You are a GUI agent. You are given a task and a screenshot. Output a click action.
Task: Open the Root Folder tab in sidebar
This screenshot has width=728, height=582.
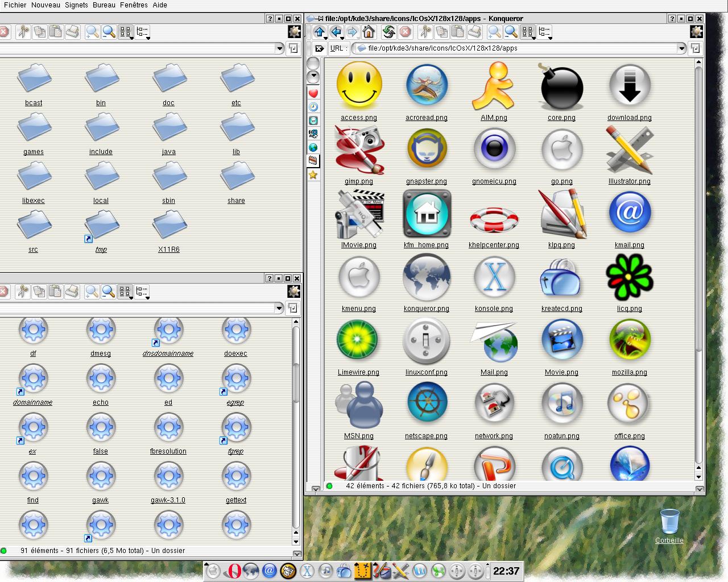point(313,161)
